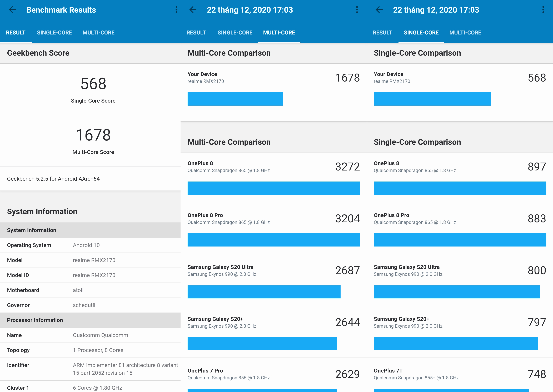The image size is (553, 392).
Task: Open RESULT tab on Multi-Core Comparison screen
Action: pyautogui.click(x=196, y=33)
